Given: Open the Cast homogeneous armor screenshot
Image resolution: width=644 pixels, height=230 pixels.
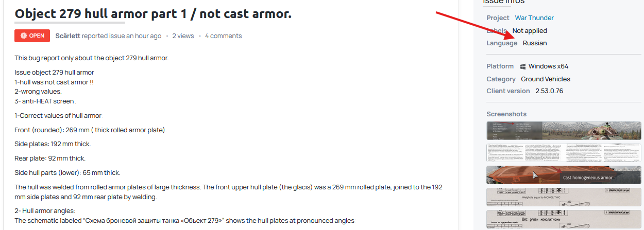Looking at the screenshot, I should coord(564,175).
